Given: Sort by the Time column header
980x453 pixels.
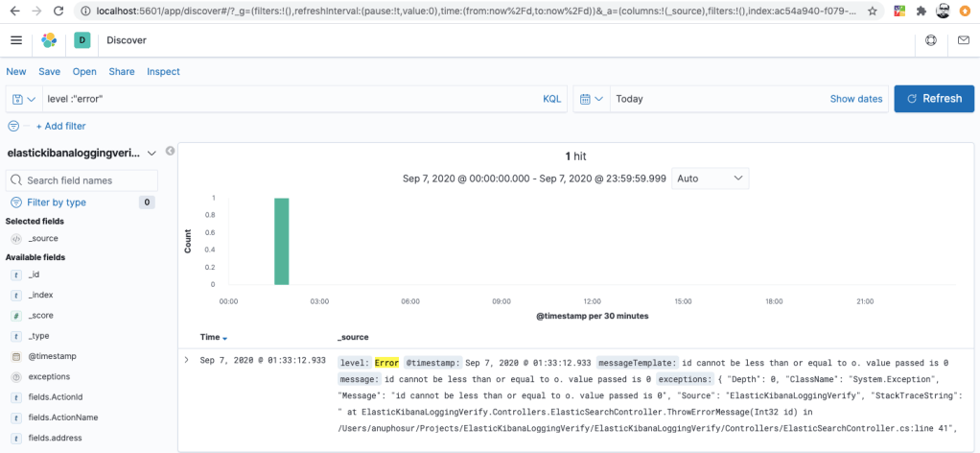Looking at the screenshot, I should [213, 337].
